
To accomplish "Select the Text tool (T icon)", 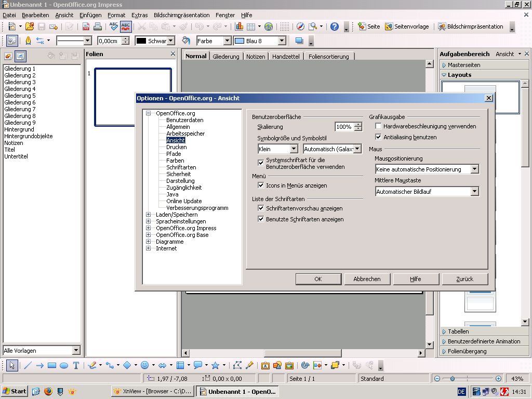I will [x=76, y=365].
